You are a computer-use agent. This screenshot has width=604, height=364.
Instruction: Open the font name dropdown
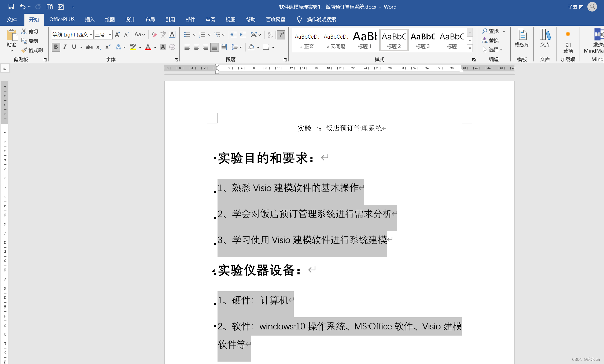click(91, 35)
